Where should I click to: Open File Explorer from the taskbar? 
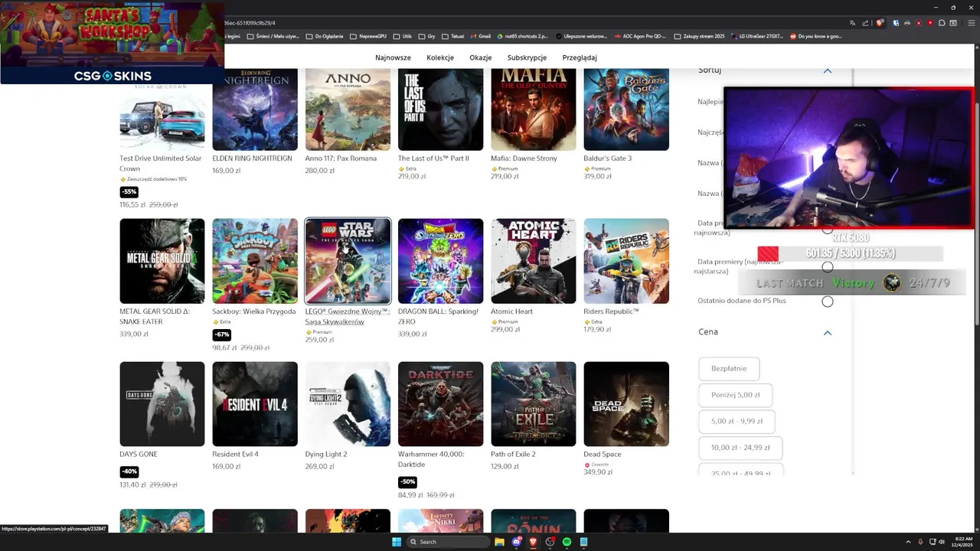499,542
